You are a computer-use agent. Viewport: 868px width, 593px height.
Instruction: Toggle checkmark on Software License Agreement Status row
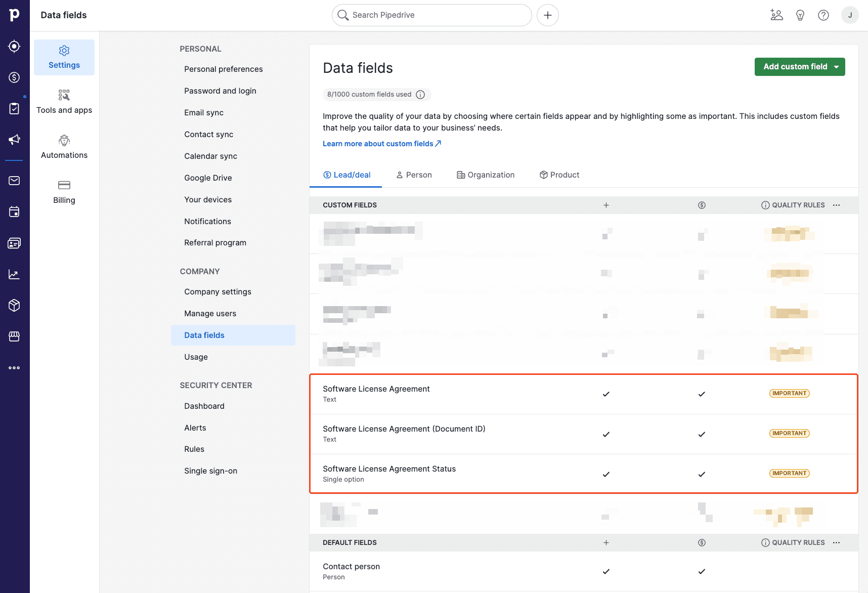tap(605, 474)
